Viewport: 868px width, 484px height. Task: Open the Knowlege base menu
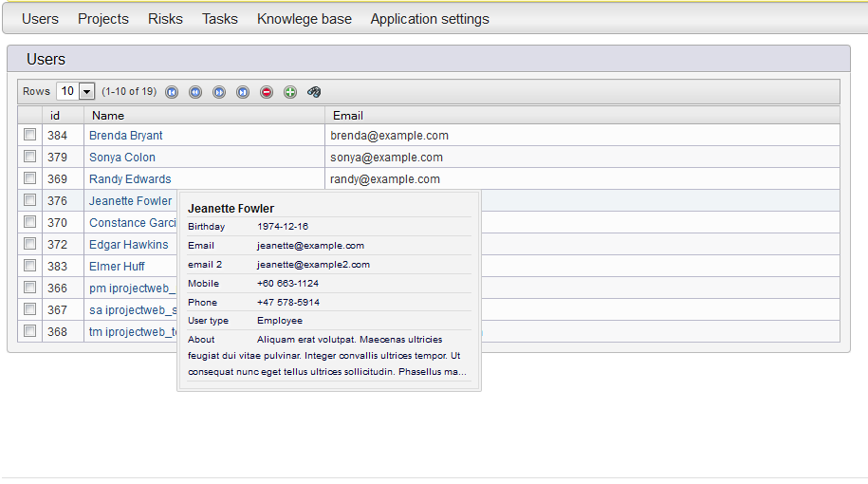tap(304, 19)
